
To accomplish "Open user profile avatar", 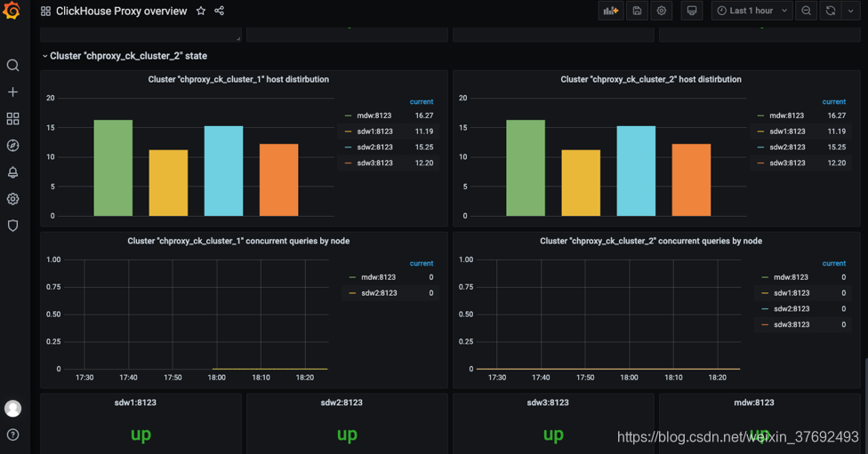I will pos(12,409).
